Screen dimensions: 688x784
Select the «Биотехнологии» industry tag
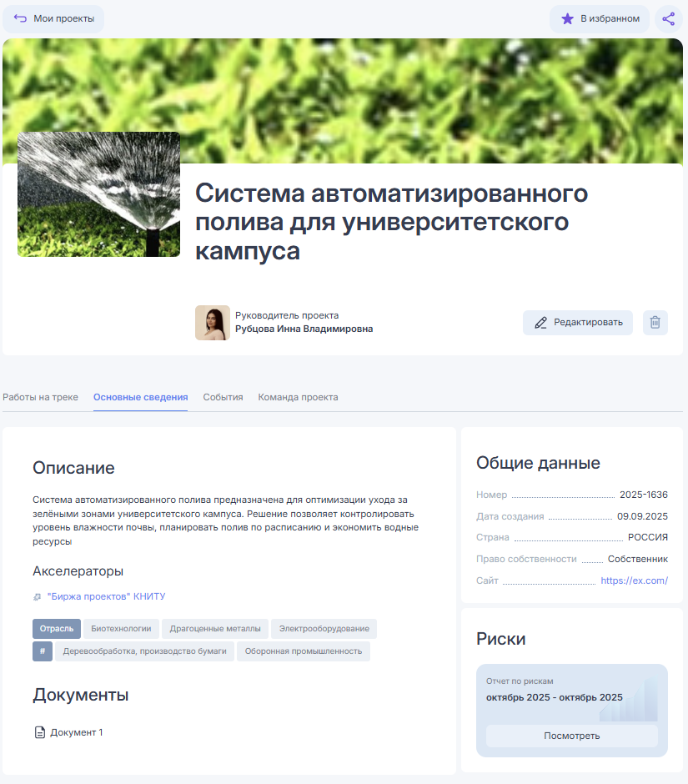pos(121,629)
